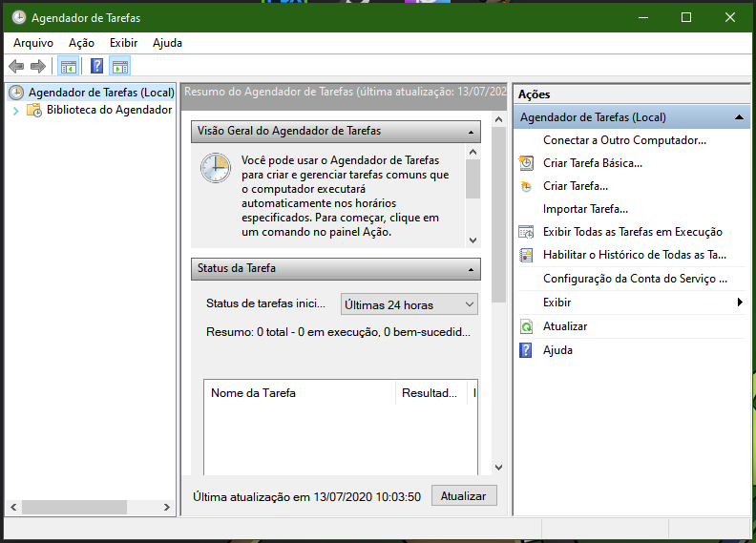756x543 pixels.
Task: Click the Criar Tarefa Básica wizard icon
Action: tap(526, 163)
